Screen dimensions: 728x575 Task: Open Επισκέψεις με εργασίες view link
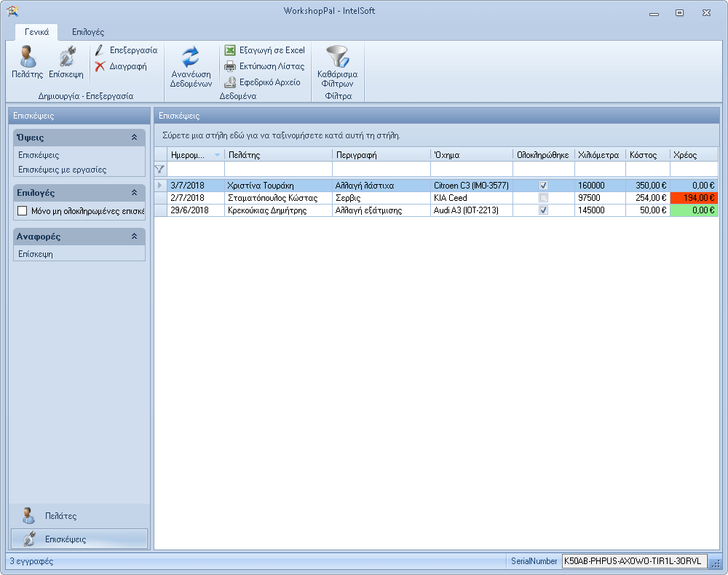click(62, 170)
